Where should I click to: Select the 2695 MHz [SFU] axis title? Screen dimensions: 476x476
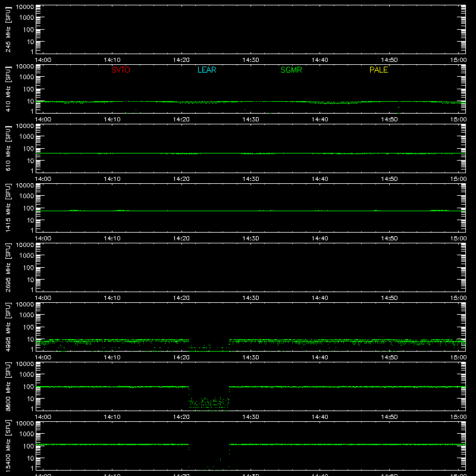[8, 267]
